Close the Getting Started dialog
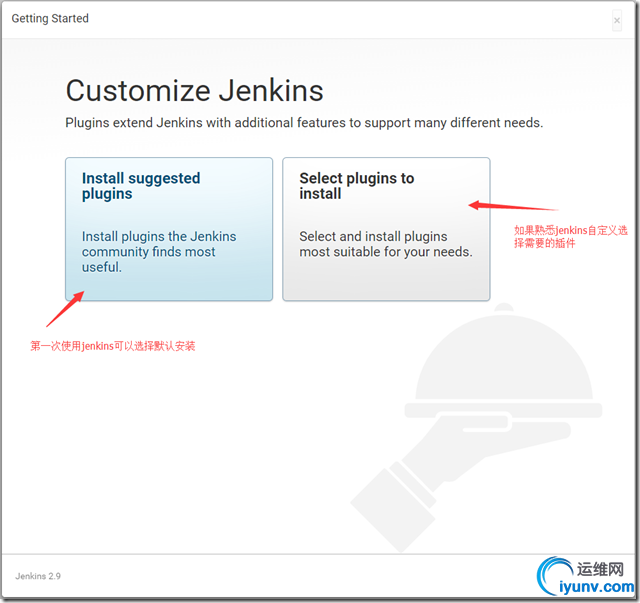 (617, 20)
